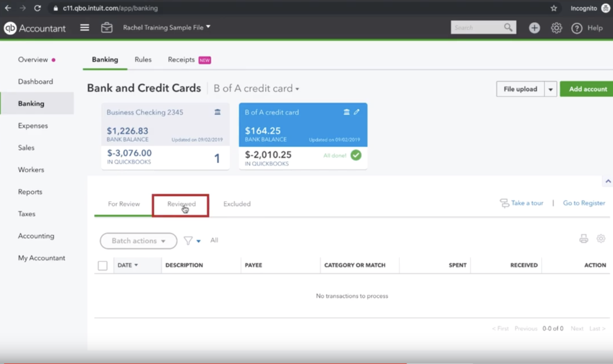Click the browser address bar URL
Viewport: 613px width, 364px height.
click(x=110, y=8)
